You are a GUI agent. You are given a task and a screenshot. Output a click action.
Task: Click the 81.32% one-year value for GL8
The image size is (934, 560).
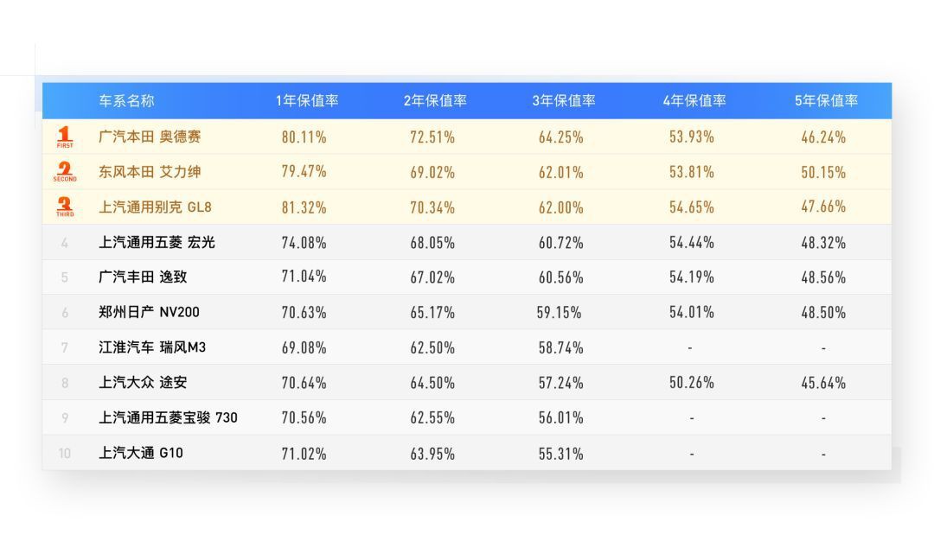pyautogui.click(x=304, y=207)
